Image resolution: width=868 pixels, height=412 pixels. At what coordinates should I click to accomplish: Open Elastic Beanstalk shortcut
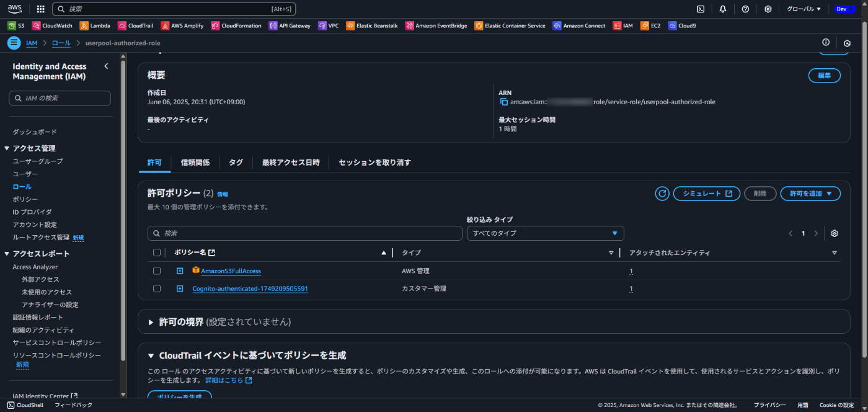pos(372,26)
